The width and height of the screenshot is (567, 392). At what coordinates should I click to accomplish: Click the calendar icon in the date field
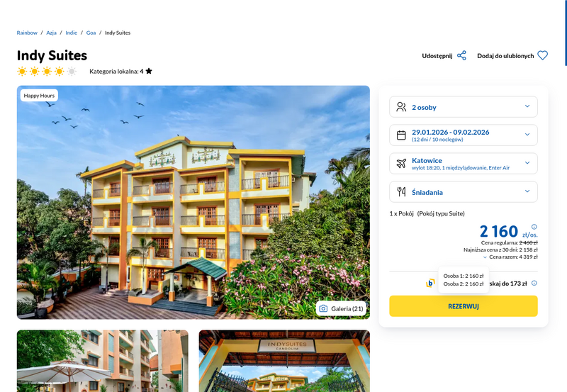point(401,135)
